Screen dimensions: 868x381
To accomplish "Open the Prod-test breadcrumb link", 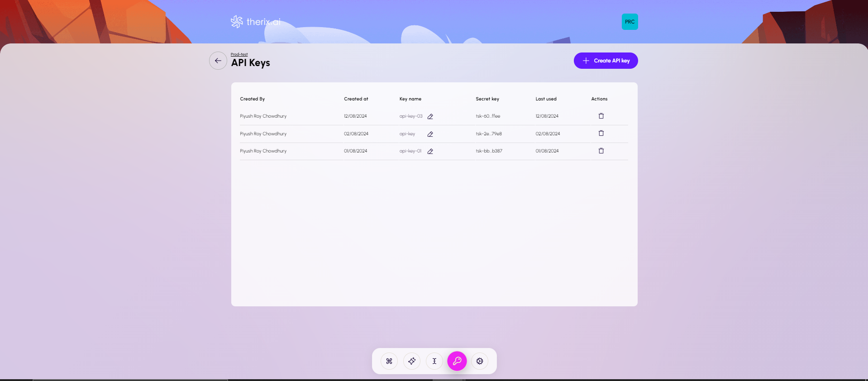I will click(x=239, y=54).
